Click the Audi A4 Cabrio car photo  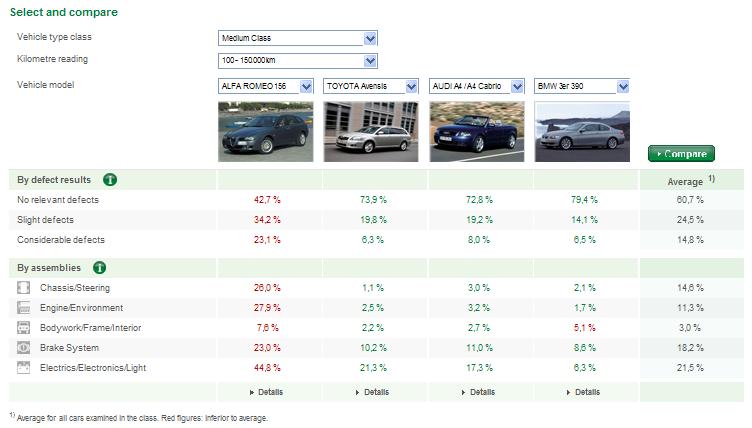coord(477,131)
